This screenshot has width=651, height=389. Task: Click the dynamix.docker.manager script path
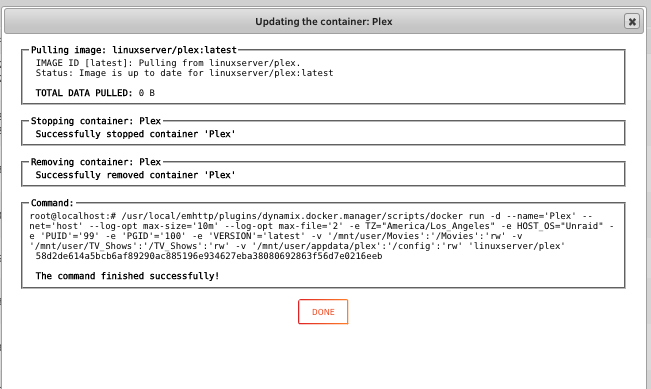pyautogui.click(x=292, y=216)
